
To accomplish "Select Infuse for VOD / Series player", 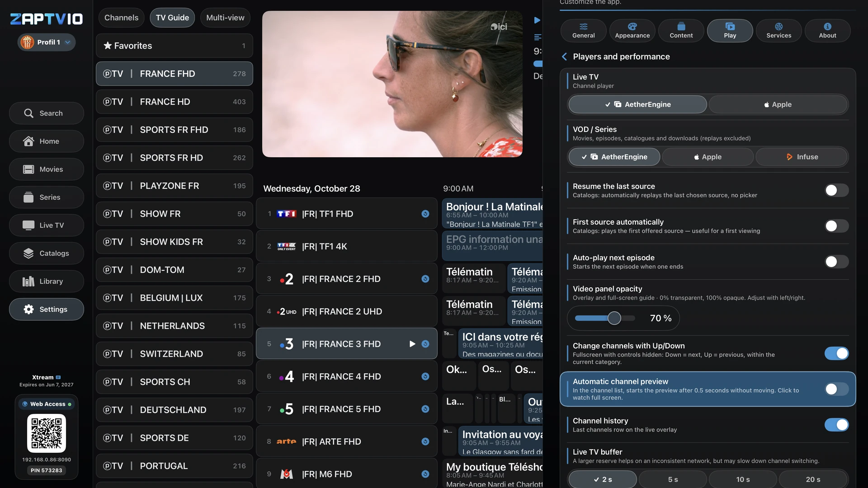I will point(801,157).
